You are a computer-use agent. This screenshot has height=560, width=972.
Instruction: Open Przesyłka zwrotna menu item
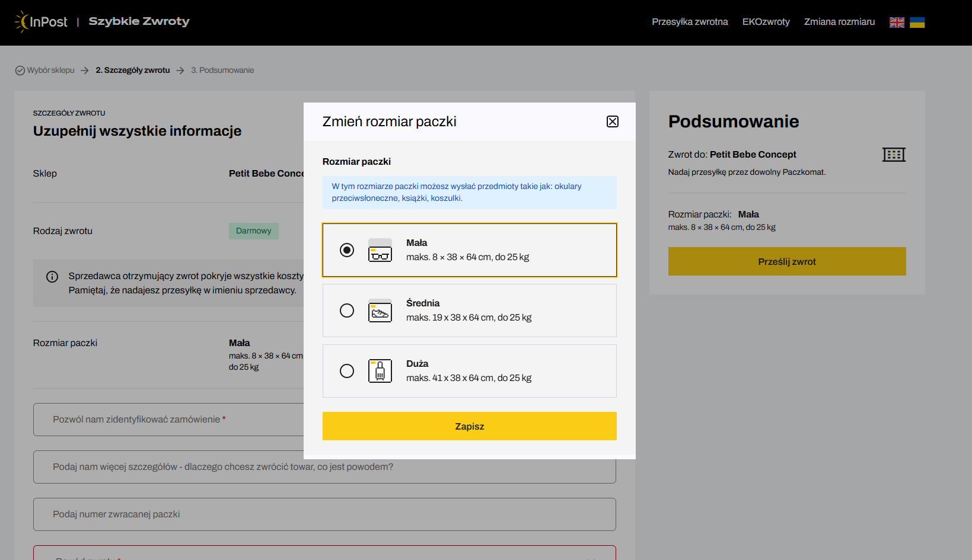click(x=690, y=22)
